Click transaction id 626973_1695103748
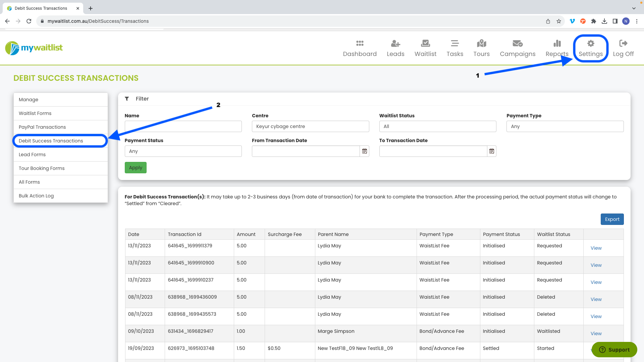Viewport: 644px width, 362px height. pyautogui.click(x=191, y=348)
